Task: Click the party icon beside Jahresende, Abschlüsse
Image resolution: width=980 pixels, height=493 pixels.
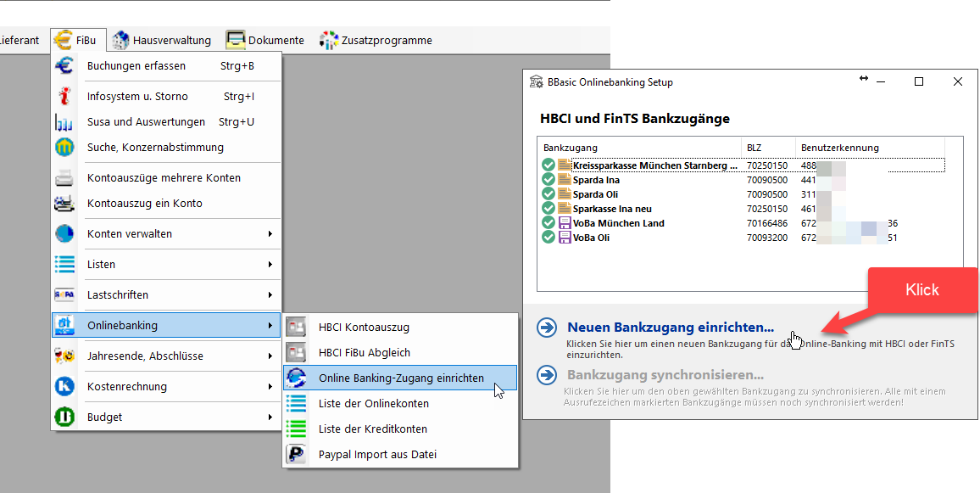Action: click(x=64, y=356)
